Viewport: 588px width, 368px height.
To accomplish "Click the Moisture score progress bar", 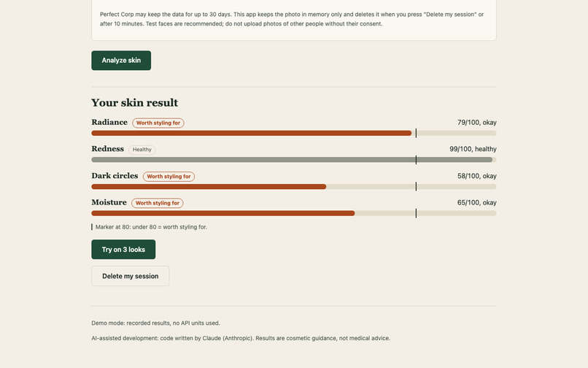I will coord(294,213).
